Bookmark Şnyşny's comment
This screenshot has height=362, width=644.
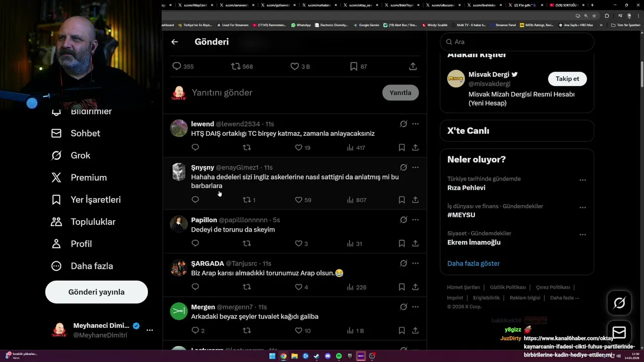(x=401, y=200)
